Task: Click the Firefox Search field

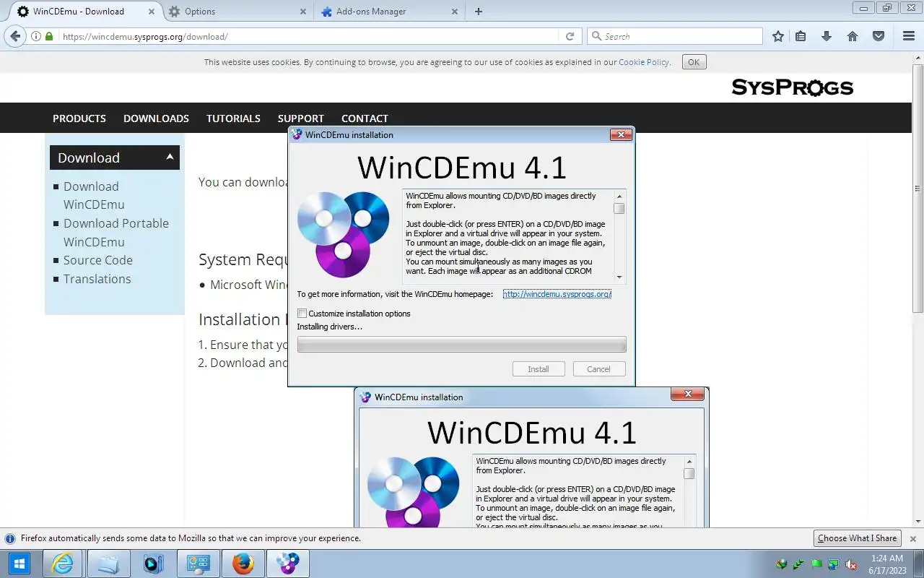Action: (675, 36)
